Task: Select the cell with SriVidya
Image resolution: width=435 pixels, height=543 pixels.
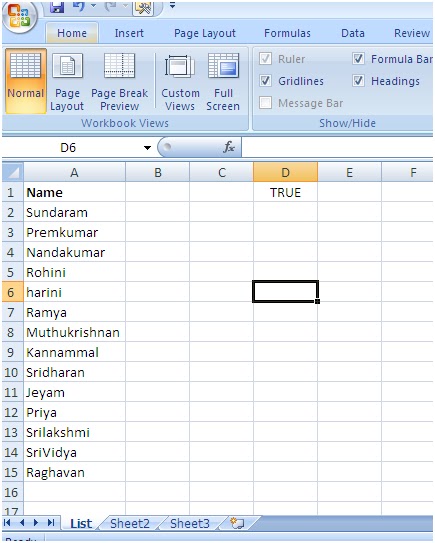Action: tap(74, 452)
